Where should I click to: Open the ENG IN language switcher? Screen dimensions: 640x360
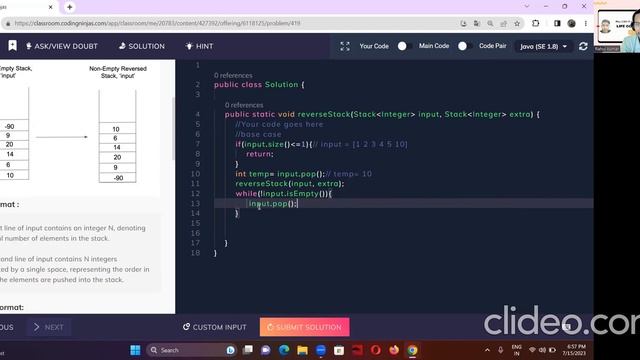pyautogui.click(x=516, y=350)
